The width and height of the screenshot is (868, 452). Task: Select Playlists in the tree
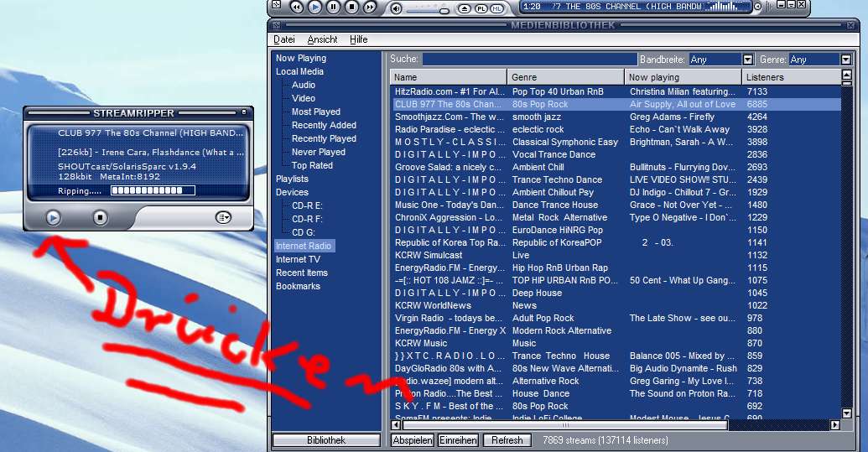pyautogui.click(x=293, y=179)
